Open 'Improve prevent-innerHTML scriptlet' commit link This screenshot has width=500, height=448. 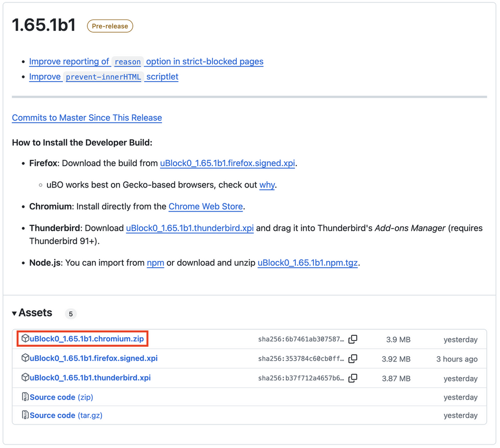(x=104, y=77)
